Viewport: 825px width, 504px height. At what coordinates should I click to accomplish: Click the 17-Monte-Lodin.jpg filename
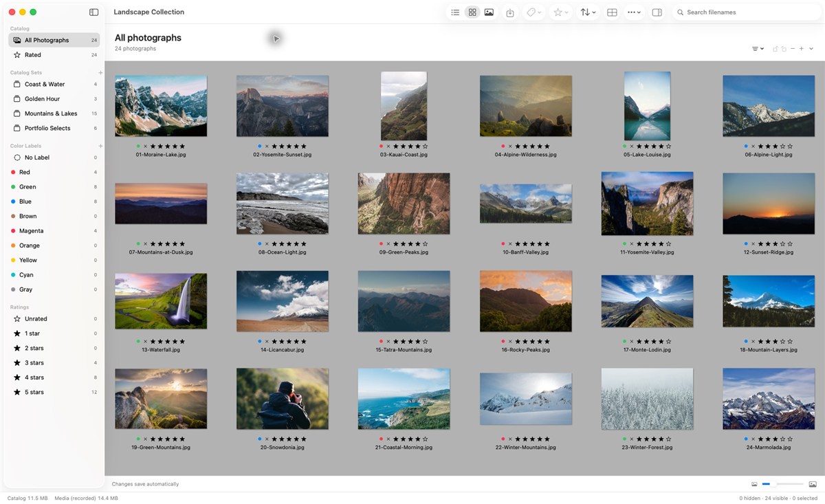coord(647,350)
